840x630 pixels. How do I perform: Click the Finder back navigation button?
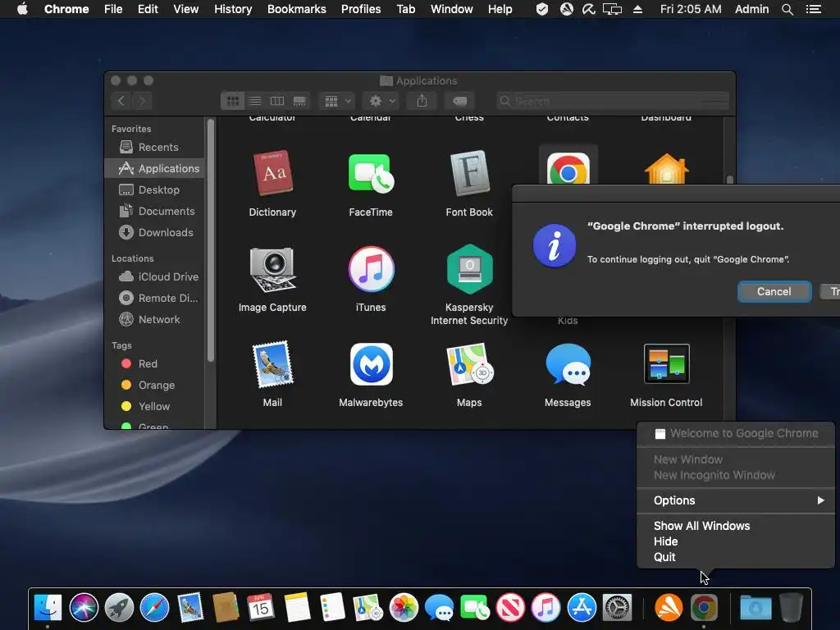pos(121,101)
